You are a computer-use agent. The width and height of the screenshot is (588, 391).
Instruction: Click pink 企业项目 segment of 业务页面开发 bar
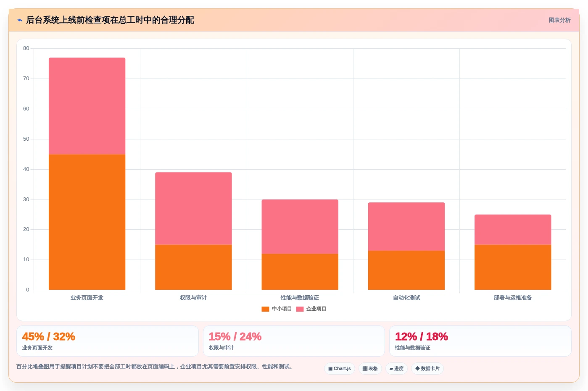tap(87, 106)
